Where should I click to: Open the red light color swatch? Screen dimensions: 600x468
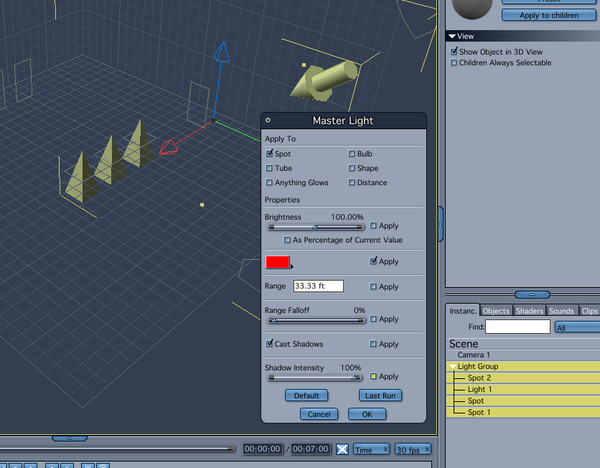point(277,262)
